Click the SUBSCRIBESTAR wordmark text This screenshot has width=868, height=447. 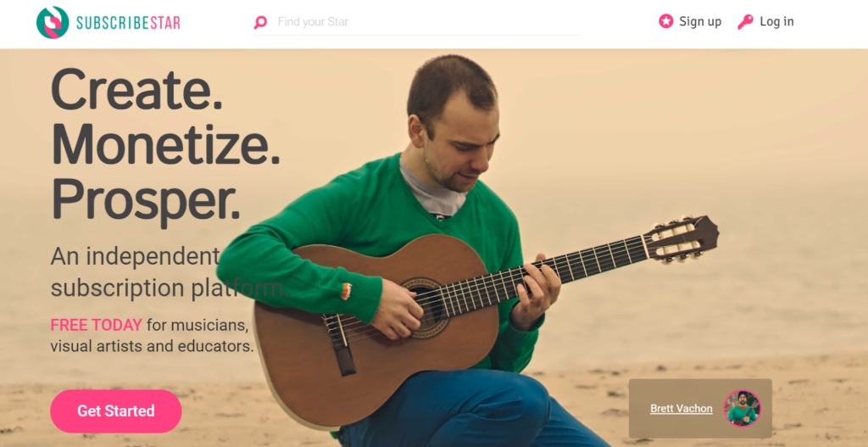[x=128, y=23]
